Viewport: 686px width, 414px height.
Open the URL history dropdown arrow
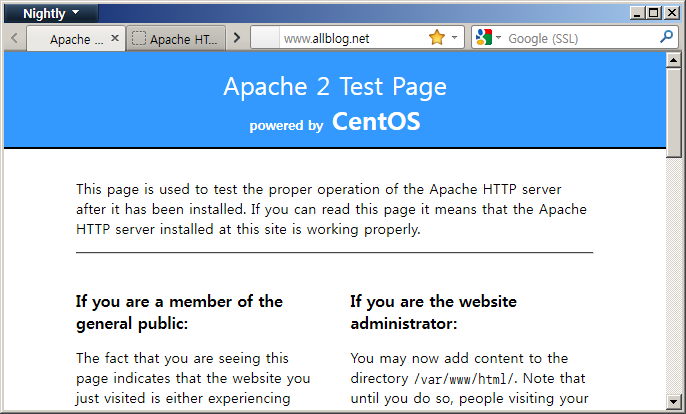click(454, 38)
